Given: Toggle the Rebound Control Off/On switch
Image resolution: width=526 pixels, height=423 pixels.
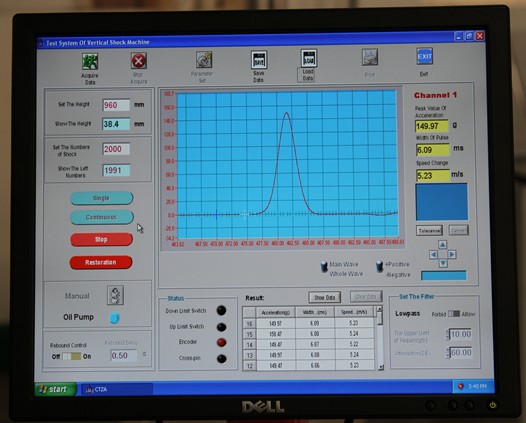Looking at the screenshot, I should pyautogui.click(x=71, y=356).
